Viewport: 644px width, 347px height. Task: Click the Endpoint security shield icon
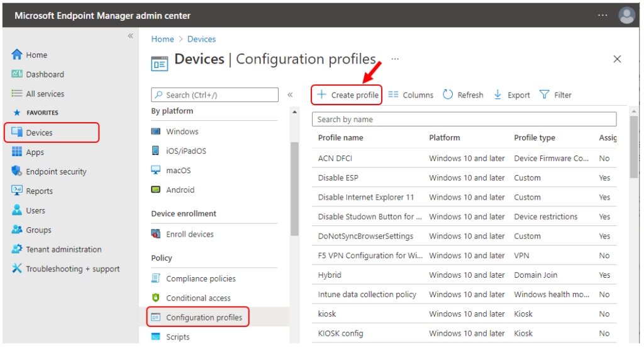17,171
